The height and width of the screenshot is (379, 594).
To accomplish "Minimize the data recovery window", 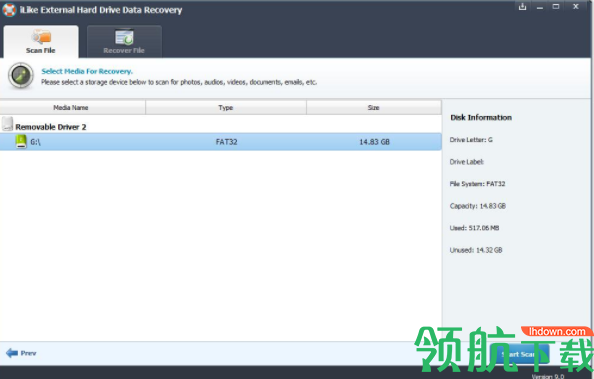I will pos(539,7).
